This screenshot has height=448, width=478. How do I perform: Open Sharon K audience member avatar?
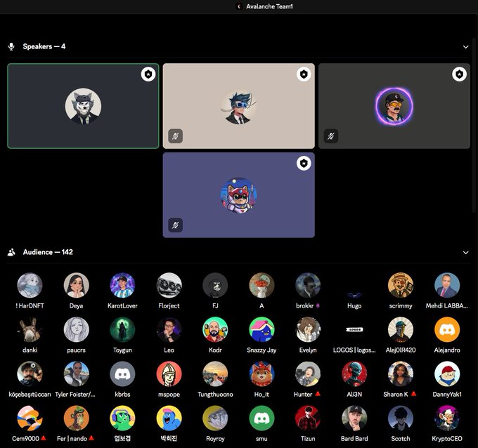click(401, 374)
